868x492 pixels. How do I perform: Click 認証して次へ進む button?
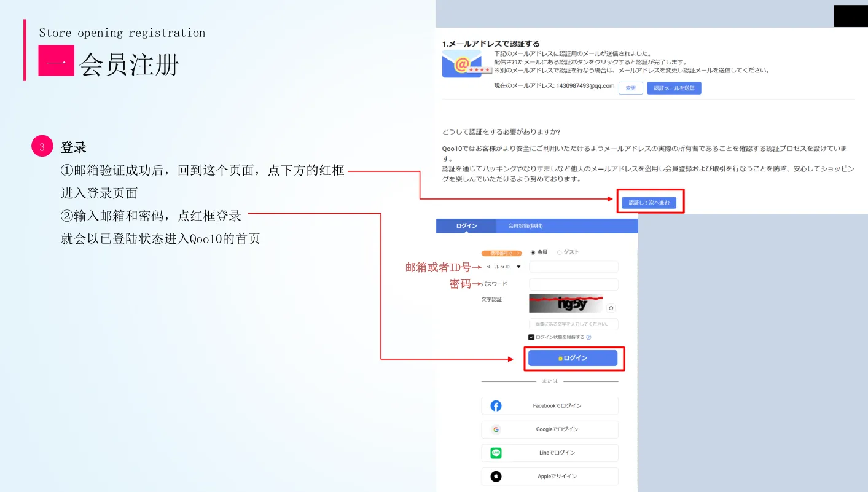[649, 203]
